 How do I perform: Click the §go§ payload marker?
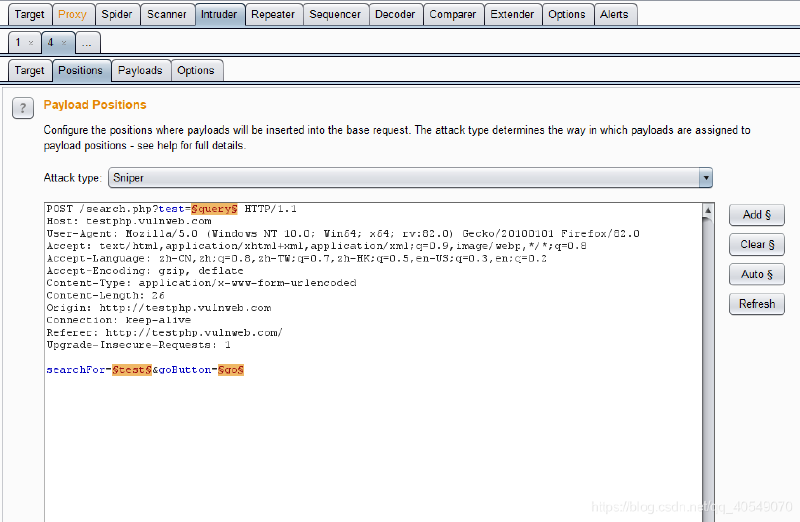(231, 369)
